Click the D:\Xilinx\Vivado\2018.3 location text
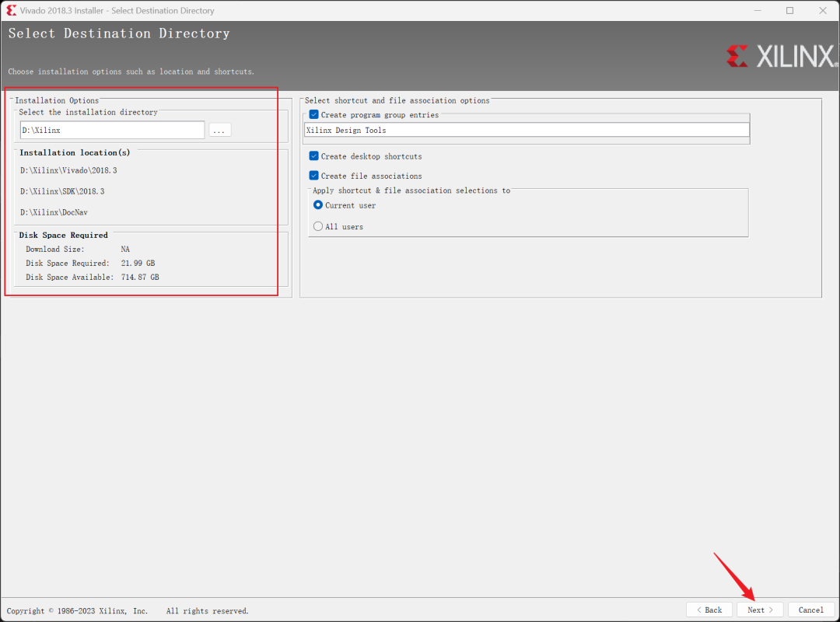Screen dimensions: 840x622 [x=68, y=170]
